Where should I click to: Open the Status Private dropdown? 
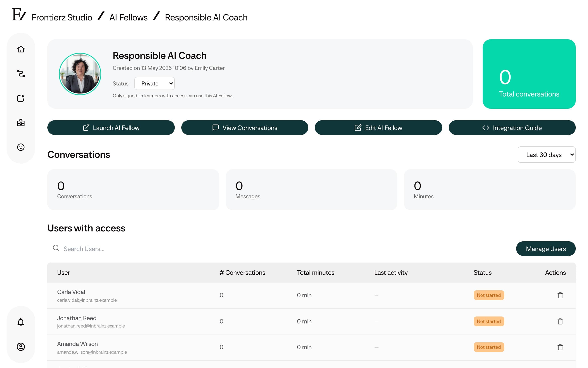[x=155, y=83]
